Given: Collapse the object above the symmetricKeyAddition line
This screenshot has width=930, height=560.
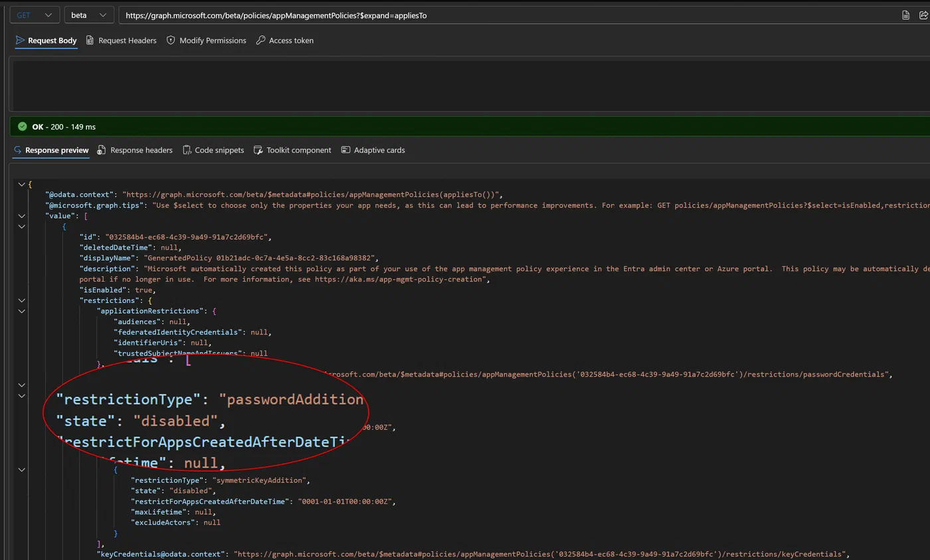Looking at the screenshot, I should point(21,470).
